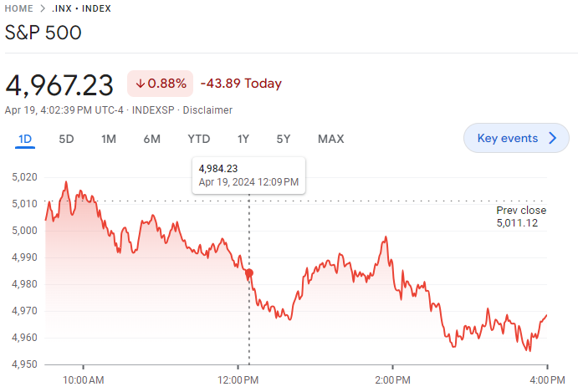This screenshot has height=392, width=578.
Task: Select the 6M chart range
Action: (151, 139)
